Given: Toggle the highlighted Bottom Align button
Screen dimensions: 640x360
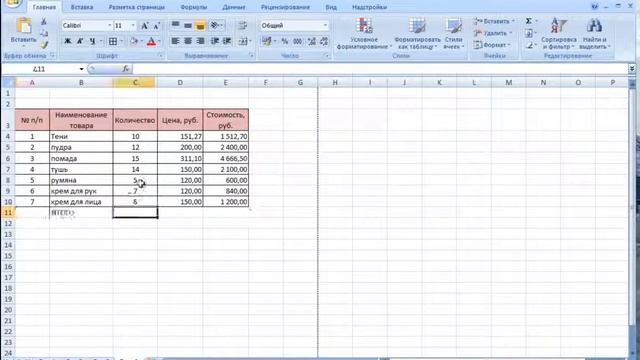Looking at the screenshot, I should [x=200, y=26].
